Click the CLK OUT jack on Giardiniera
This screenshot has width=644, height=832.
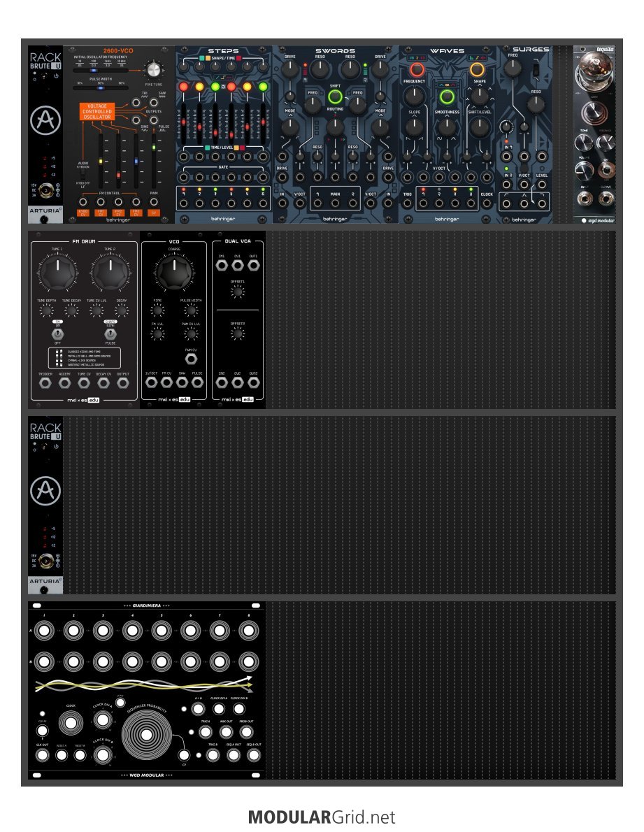42,755
